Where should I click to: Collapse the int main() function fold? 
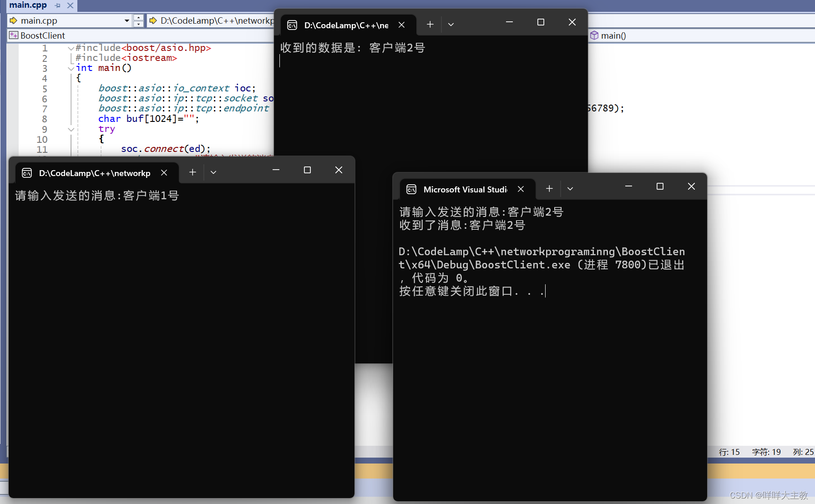pos(71,68)
